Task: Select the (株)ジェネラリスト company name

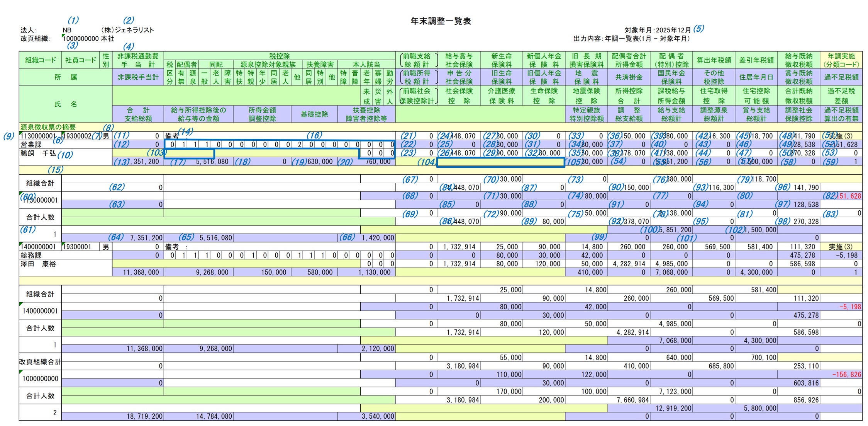Action: [x=127, y=30]
